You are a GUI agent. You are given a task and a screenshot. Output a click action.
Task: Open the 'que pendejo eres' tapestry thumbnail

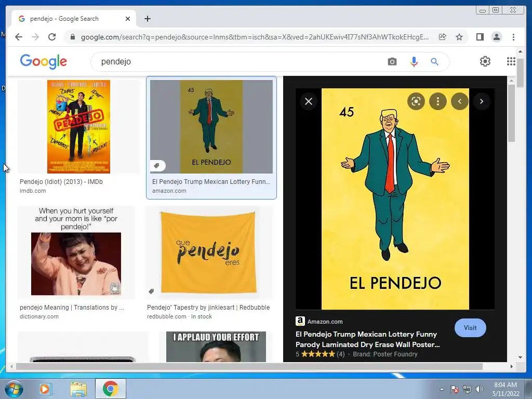(x=209, y=252)
